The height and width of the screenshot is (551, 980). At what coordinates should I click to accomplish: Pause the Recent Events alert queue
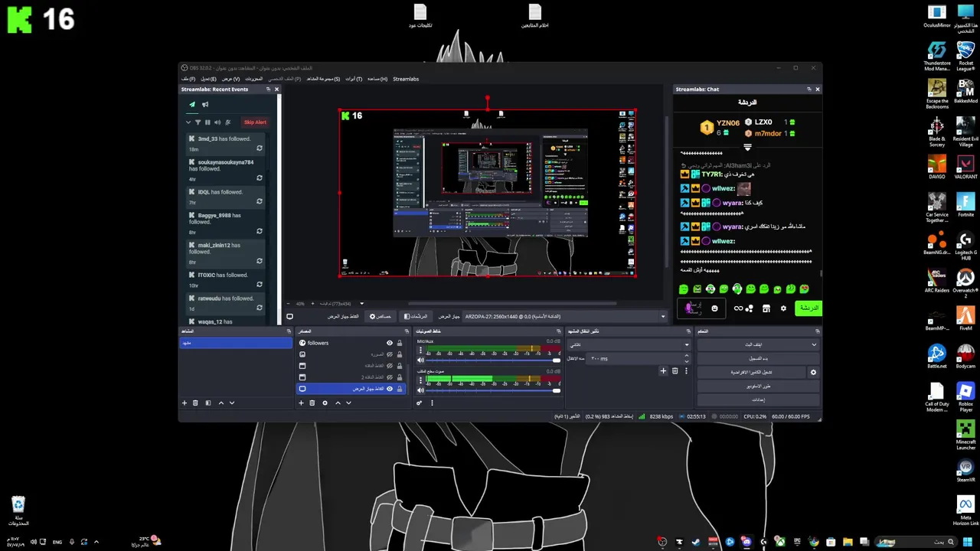point(207,122)
